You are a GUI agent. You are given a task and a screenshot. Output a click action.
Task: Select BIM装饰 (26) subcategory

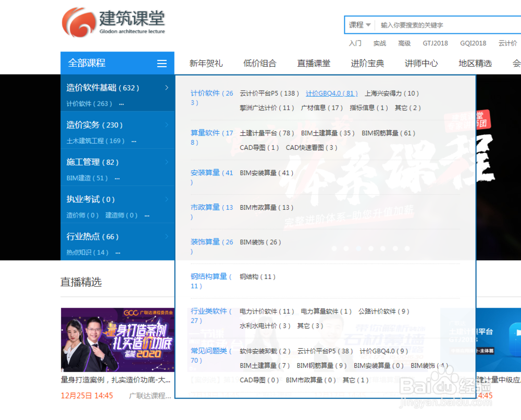[260, 242]
